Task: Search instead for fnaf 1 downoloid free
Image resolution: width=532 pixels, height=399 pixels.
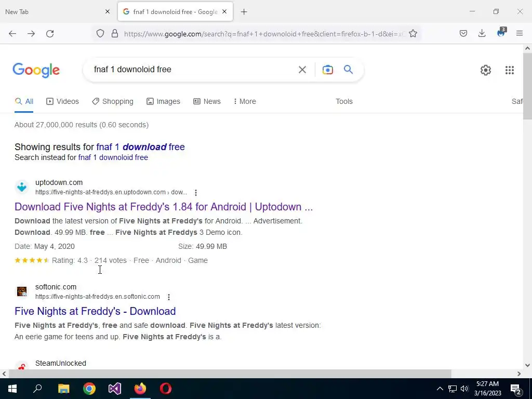Action: (x=113, y=157)
